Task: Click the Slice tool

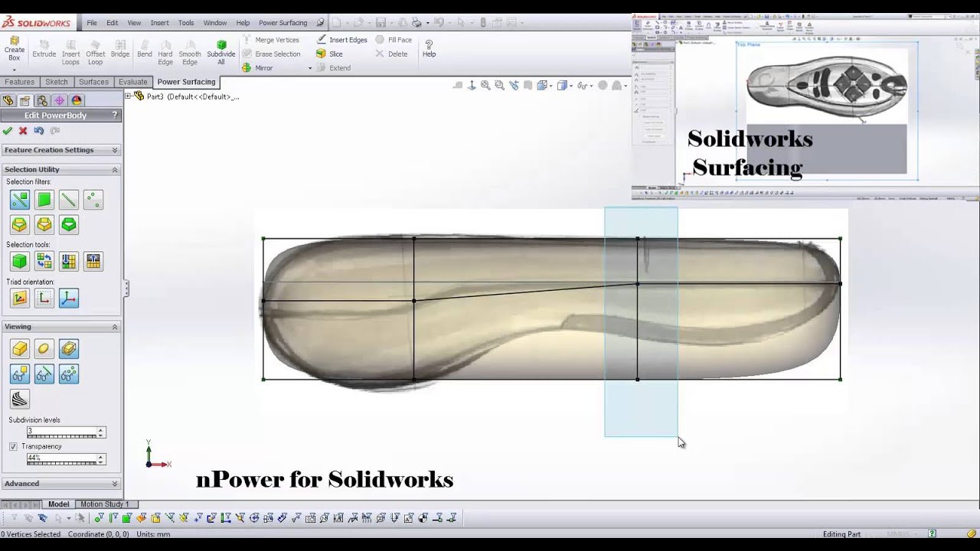Action: [x=329, y=54]
